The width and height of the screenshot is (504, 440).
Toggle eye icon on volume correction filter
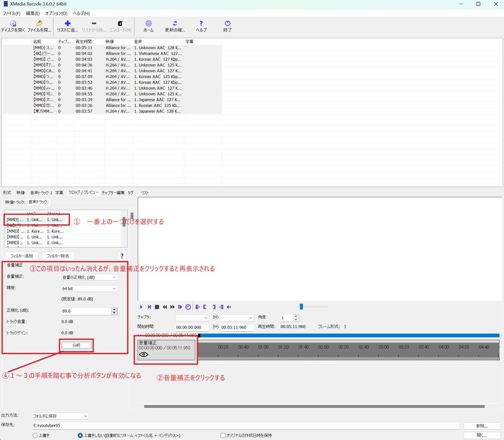tap(144, 354)
